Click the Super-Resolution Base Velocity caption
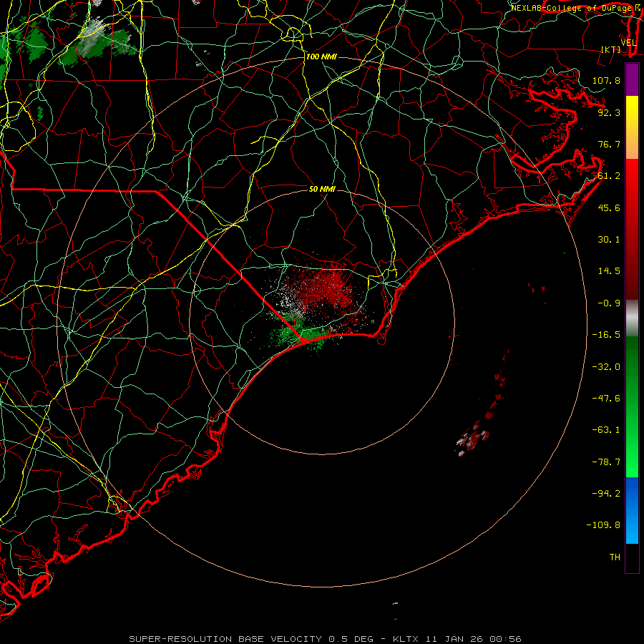The width and height of the screenshot is (644, 644). (x=326, y=639)
